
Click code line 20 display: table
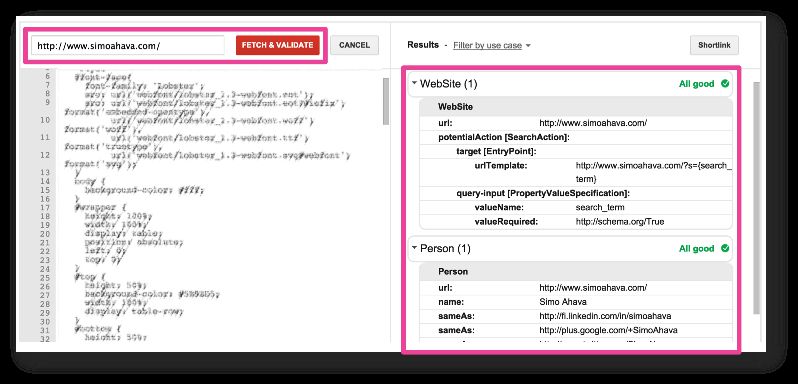[124, 234]
